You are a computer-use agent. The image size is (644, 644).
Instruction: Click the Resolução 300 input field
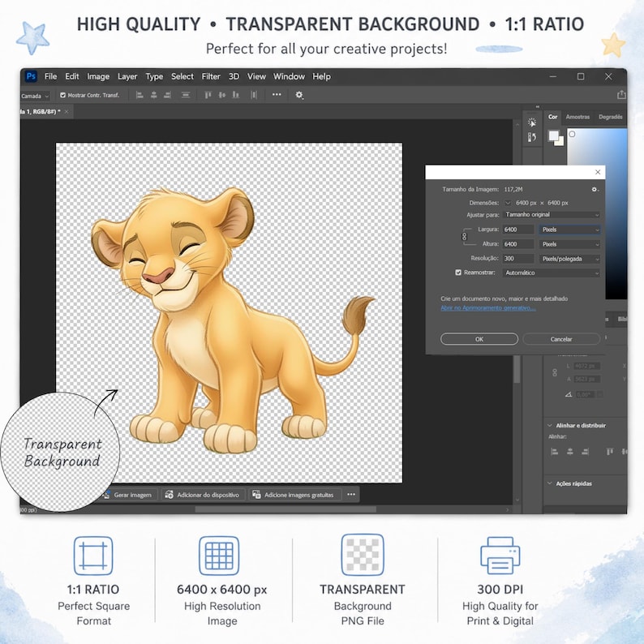[x=518, y=259]
